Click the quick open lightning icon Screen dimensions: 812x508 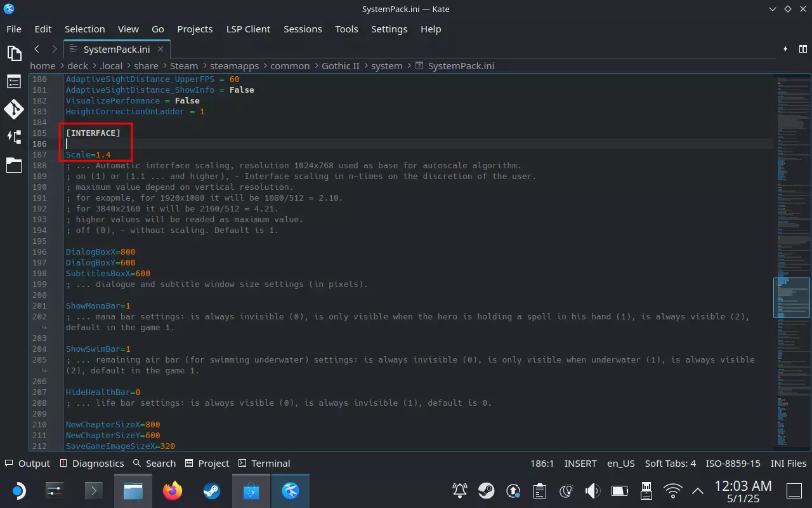[x=785, y=49]
